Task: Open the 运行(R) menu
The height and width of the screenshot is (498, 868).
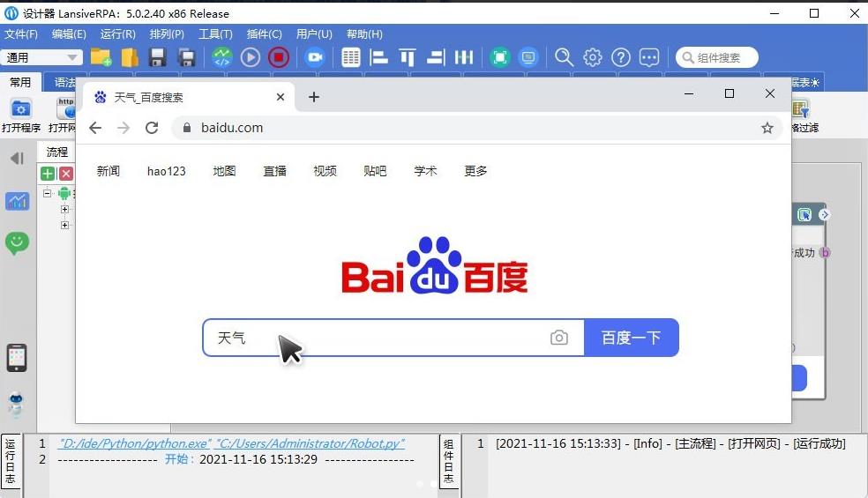Action: coord(118,34)
